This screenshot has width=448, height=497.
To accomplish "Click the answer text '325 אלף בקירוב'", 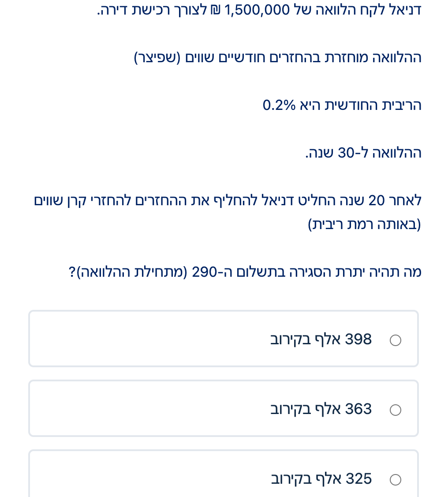I will coord(321,479).
